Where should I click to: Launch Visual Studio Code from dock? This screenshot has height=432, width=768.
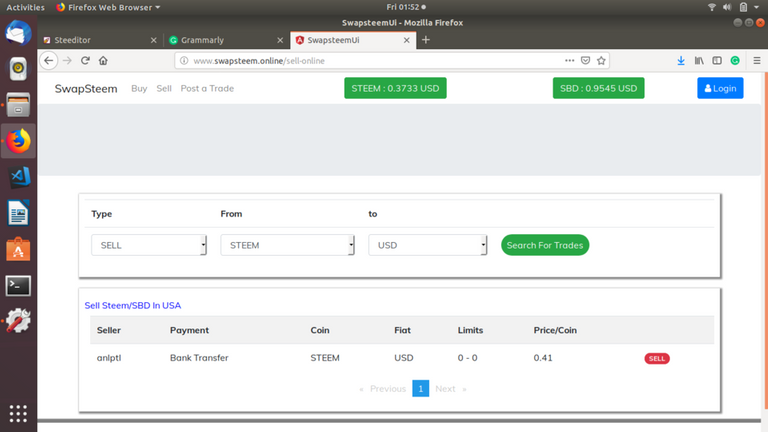coord(18,177)
